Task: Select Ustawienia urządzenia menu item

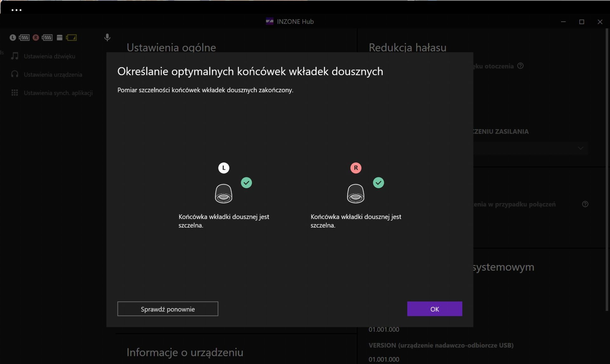Action: coord(53,75)
